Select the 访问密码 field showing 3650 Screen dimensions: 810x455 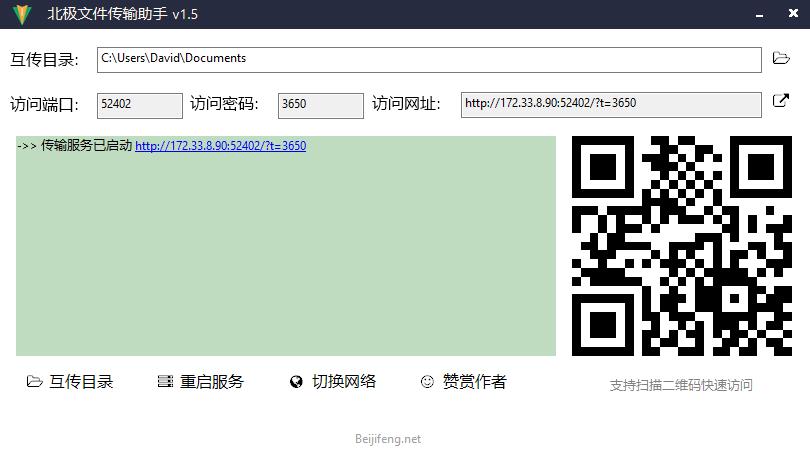(x=320, y=104)
